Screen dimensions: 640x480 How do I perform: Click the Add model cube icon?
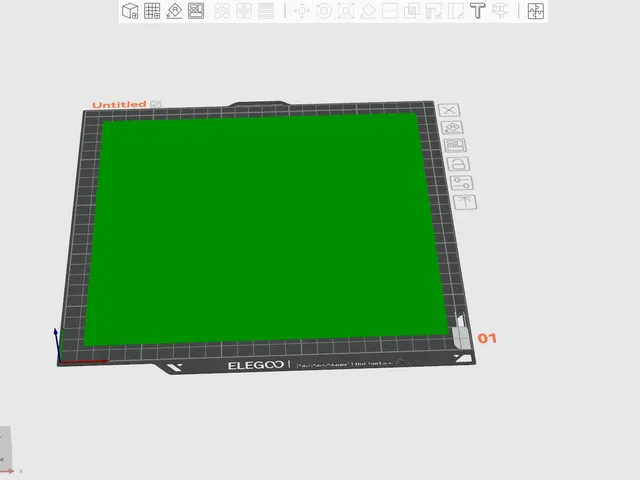(130, 11)
